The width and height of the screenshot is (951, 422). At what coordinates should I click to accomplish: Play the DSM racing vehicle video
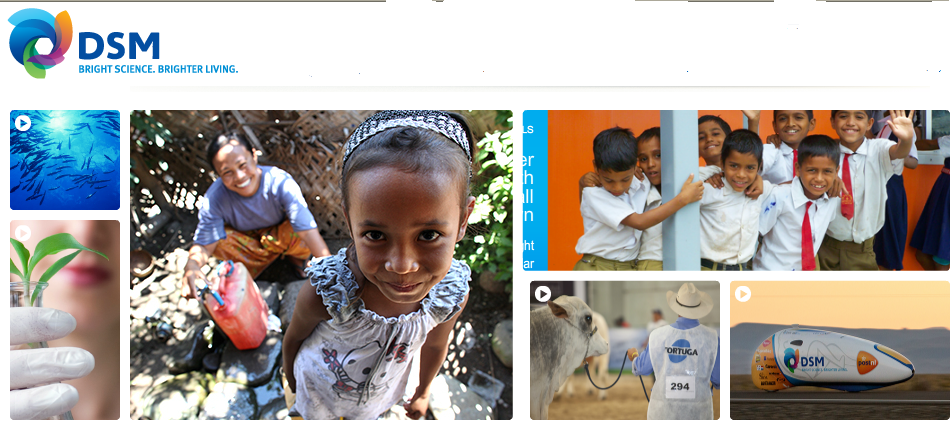(743, 294)
